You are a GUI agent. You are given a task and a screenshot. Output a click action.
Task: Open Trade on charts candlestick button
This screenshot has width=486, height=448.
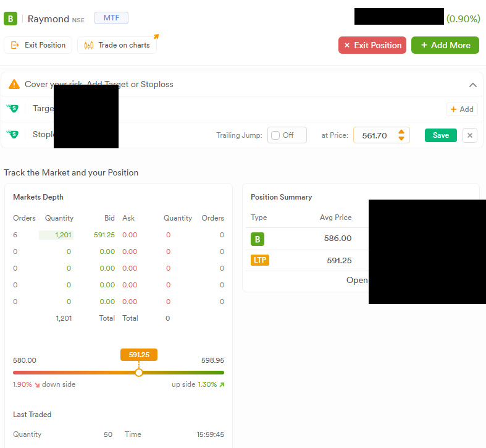tap(117, 45)
